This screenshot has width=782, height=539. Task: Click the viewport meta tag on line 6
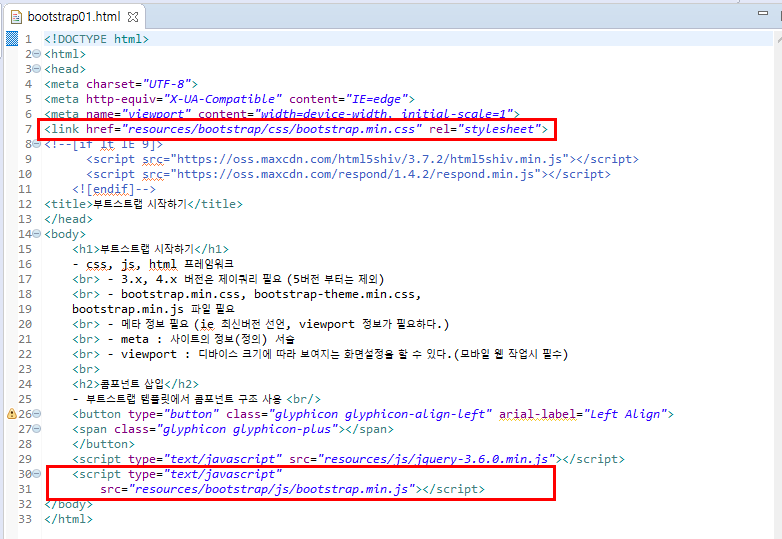point(282,114)
